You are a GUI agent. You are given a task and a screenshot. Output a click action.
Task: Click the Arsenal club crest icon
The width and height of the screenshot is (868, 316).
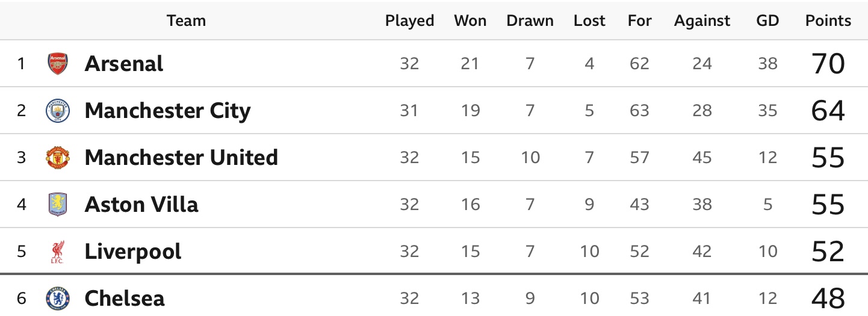point(58,64)
